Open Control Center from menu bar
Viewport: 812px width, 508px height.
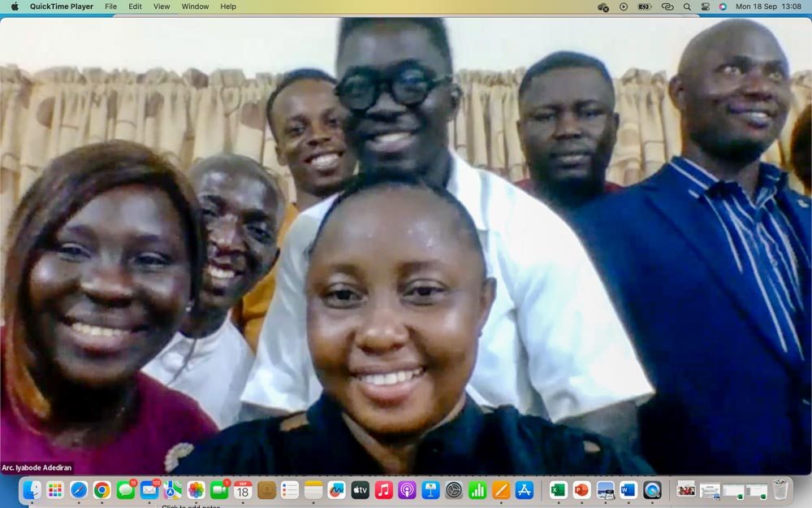pos(706,7)
